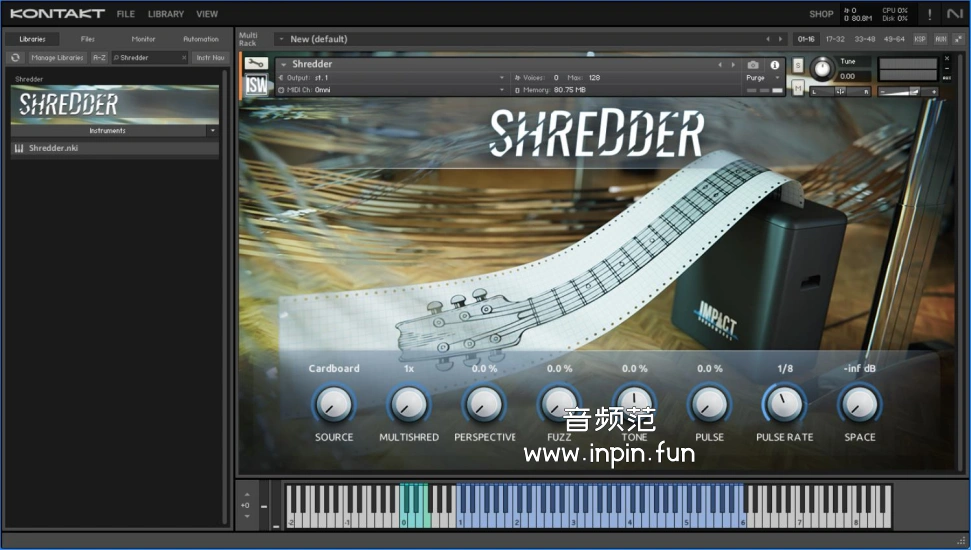Toggle the AUX panel button
This screenshot has height=550, width=971.
click(941, 39)
